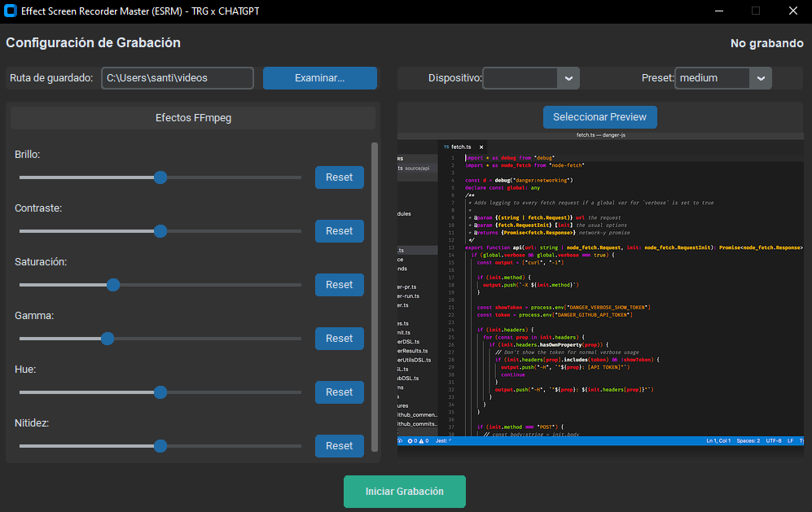The image size is (812, 512).
Task: Click the Ruta de guardado path field
Action: point(177,78)
